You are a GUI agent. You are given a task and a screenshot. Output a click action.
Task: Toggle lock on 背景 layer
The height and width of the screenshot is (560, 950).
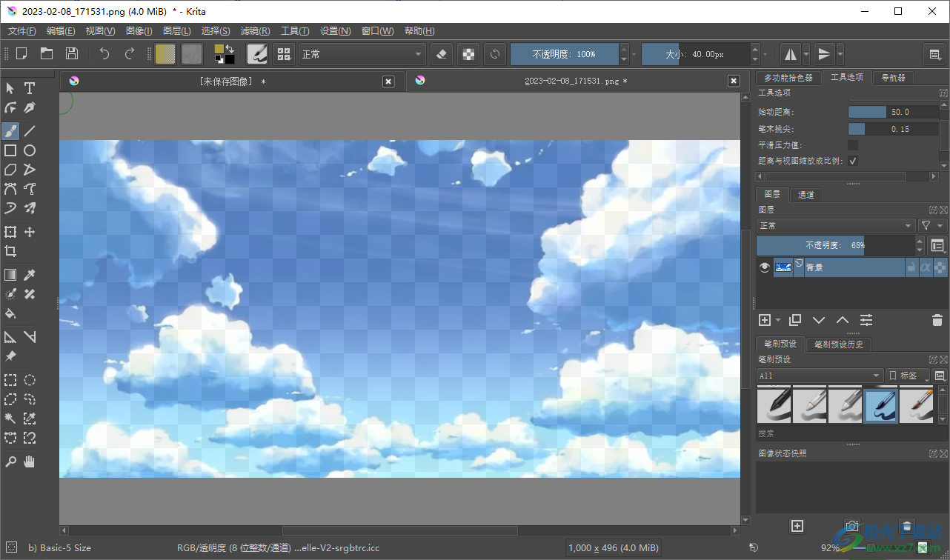[x=911, y=267]
